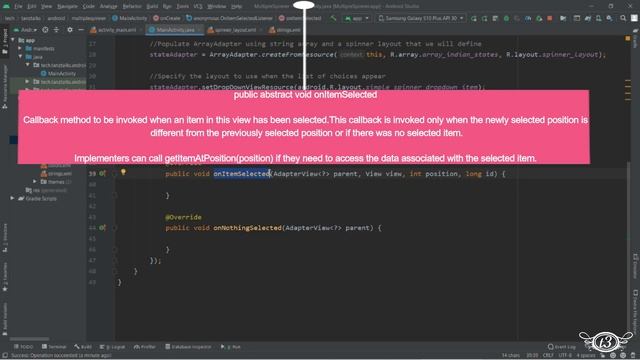Open the Project panel settings gear
Screen dimensions: 640x360
(70, 30)
